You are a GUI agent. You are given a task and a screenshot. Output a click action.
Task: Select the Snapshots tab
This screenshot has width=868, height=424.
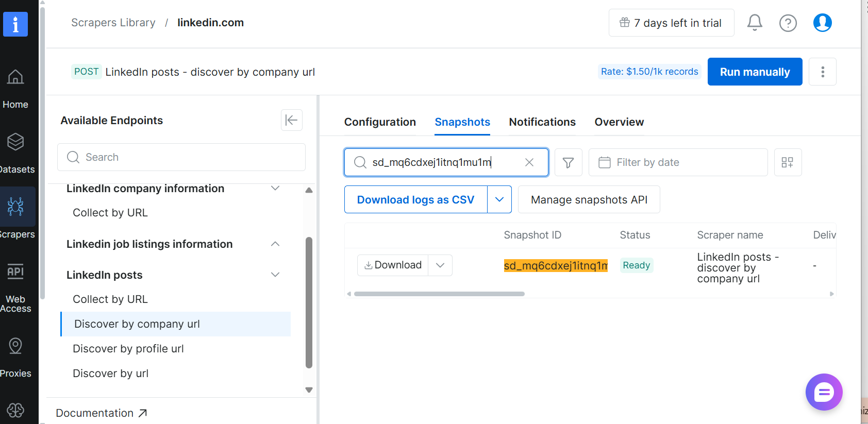click(462, 122)
